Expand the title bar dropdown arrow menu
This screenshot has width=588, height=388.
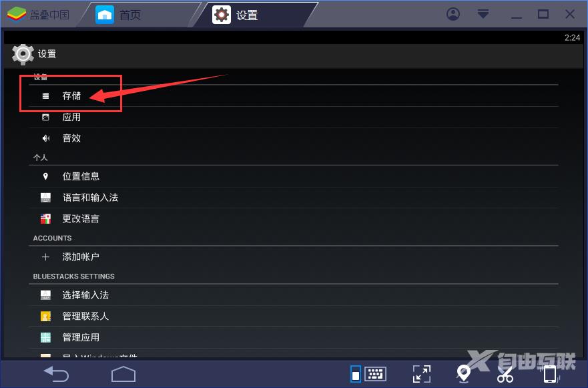tap(483, 14)
